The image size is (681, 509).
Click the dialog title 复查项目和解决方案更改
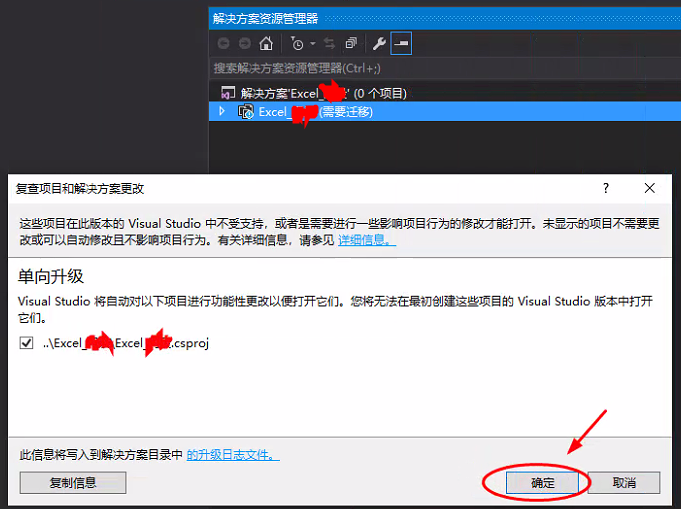pos(80,188)
